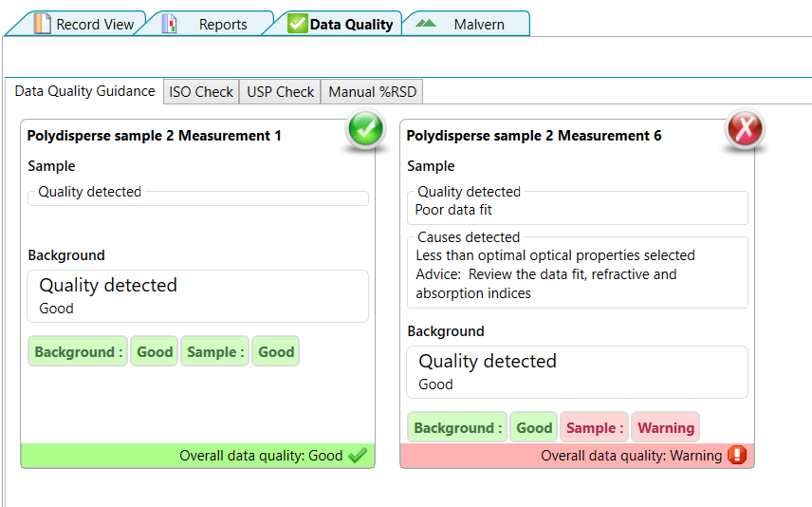The width and height of the screenshot is (812, 507).
Task: Open the Malvern tab
Action: coord(465,24)
